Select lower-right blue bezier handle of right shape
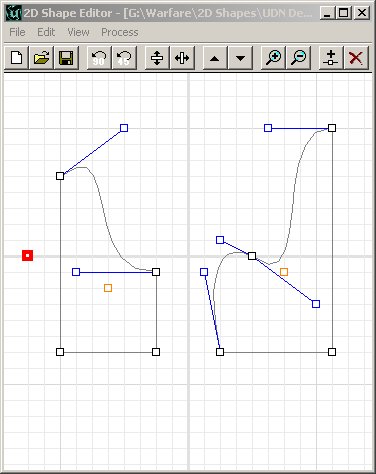 (x=316, y=304)
